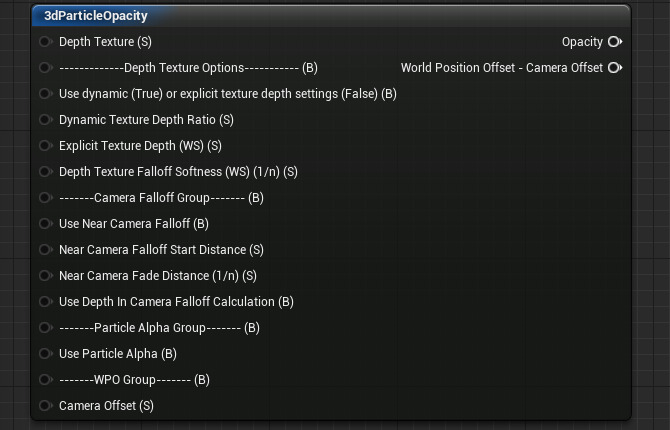Click the dynamic or explicit texture depth settings pin

coord(45,94)
